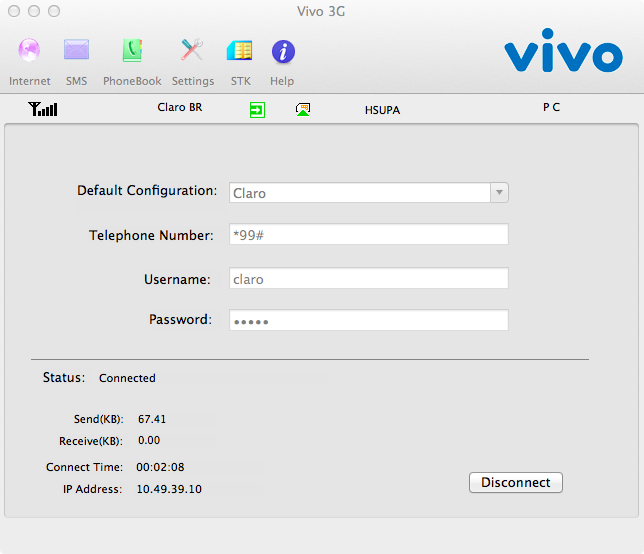Viewport: 644px width, 554px height.
Task: Click the Internet toolbar label
Action: tap(30, 81)
